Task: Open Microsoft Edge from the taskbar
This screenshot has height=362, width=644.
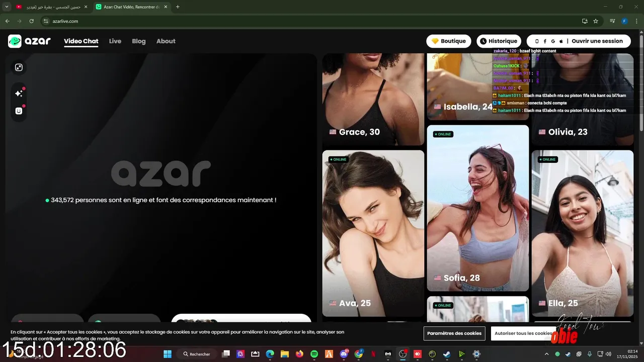Action: pyautogui.click(x=270, y=354)
